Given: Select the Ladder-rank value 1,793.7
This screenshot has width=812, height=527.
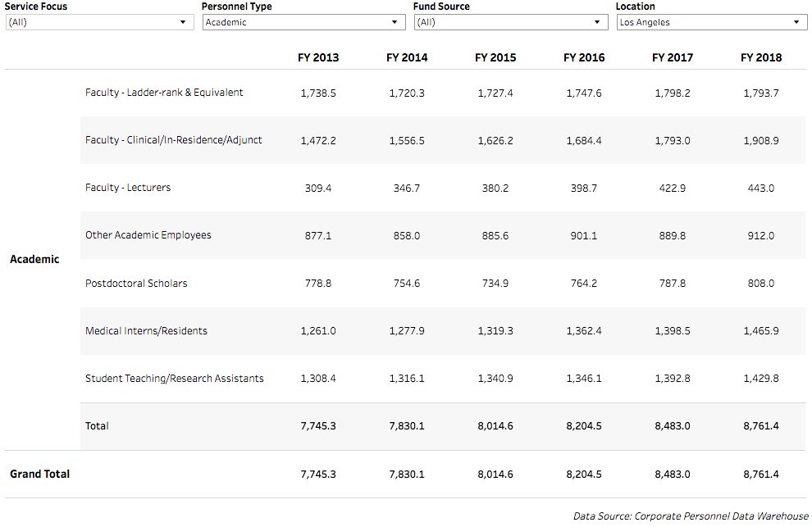Looking at the screenshot, I should point(760,93).
